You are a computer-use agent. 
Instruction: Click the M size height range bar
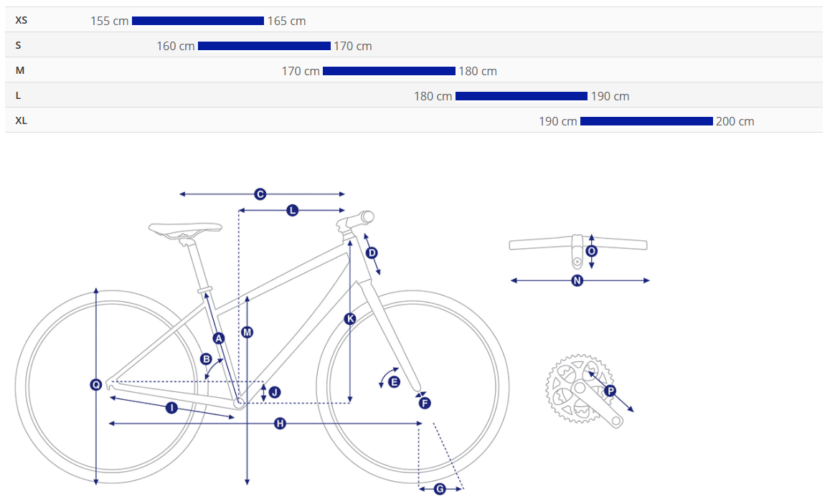(x=389, y=71)
